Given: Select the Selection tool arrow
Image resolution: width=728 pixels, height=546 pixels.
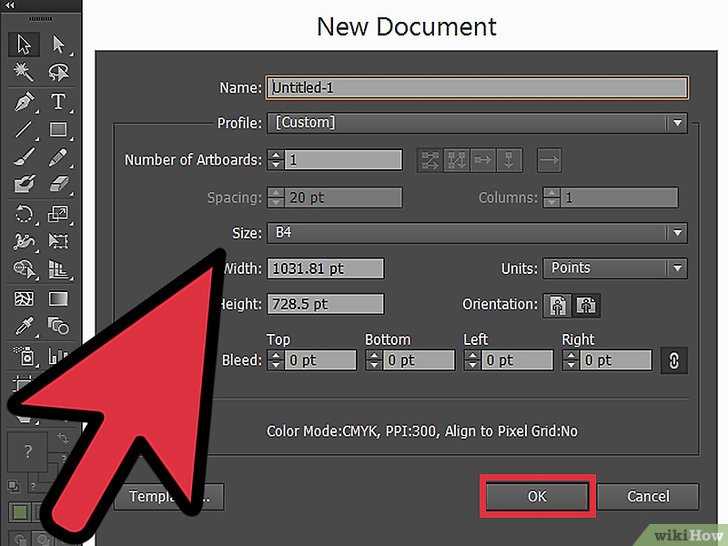Looking at the screenshot, I should (x=24, y=44).
